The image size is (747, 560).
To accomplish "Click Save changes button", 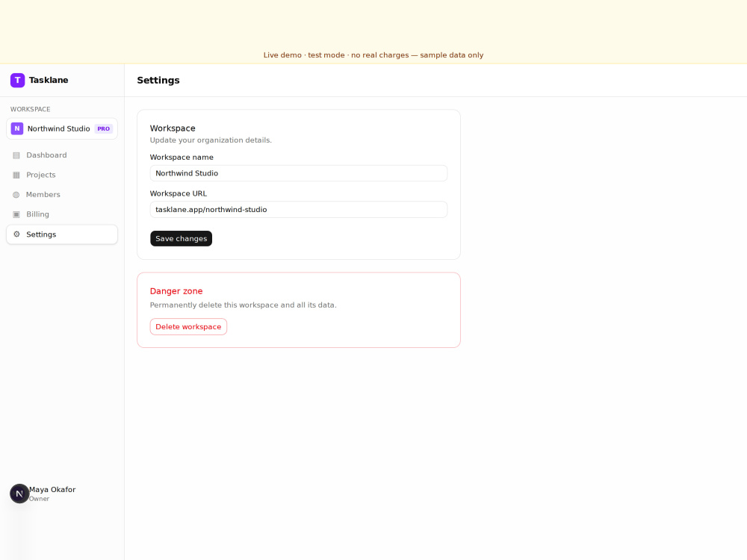I will (181, 239).
